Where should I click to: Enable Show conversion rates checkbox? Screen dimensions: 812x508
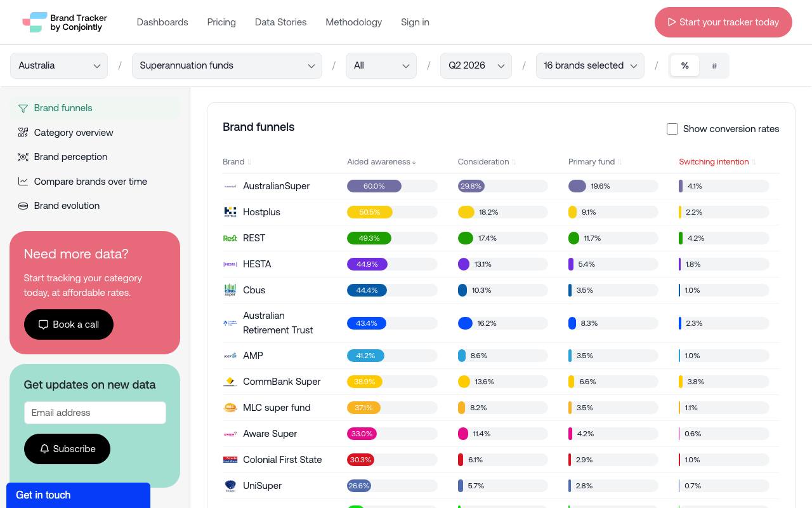(x=672, y=129)
